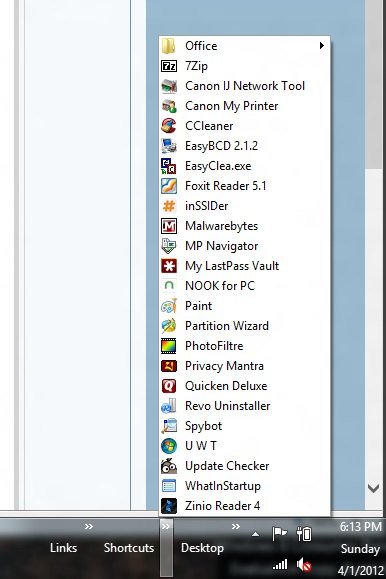Image resolution: width=386 pixels, height=579 pixels.
Task: Click the EasyClea.exe icon
Action: point(169,166)
